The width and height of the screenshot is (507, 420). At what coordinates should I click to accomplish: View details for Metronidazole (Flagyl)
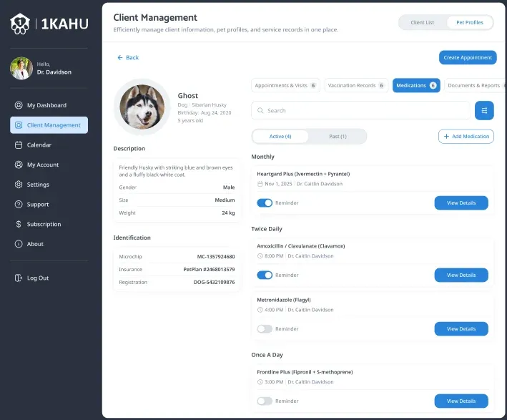461,328
